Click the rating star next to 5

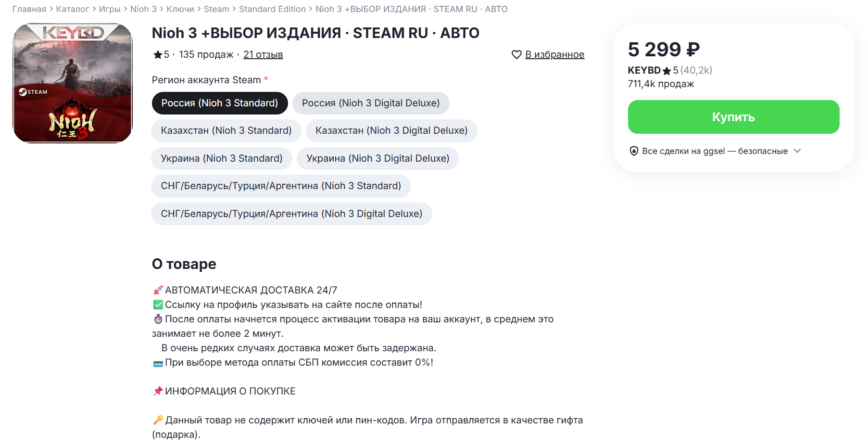157,55
